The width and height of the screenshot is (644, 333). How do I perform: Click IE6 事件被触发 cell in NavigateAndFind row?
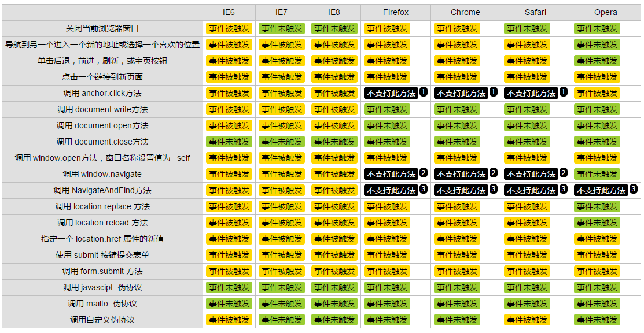coord(229,191)
